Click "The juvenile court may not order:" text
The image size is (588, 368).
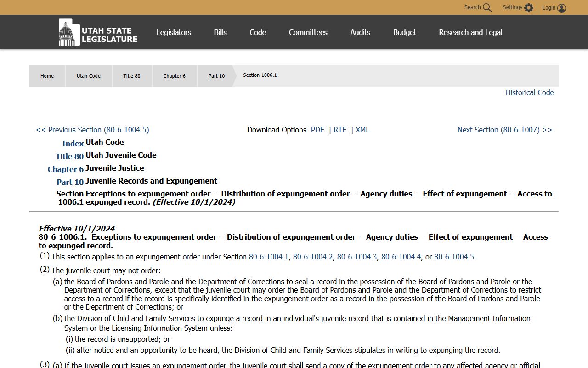(x=106, y=270)
